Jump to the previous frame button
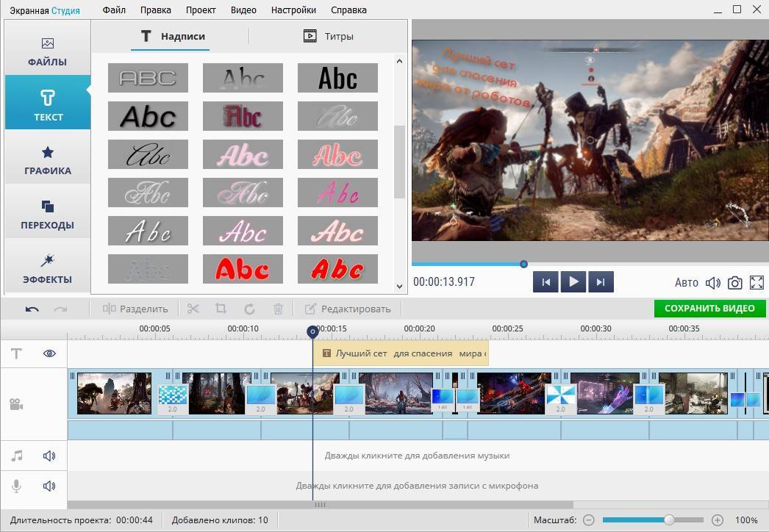 [546, 282]
